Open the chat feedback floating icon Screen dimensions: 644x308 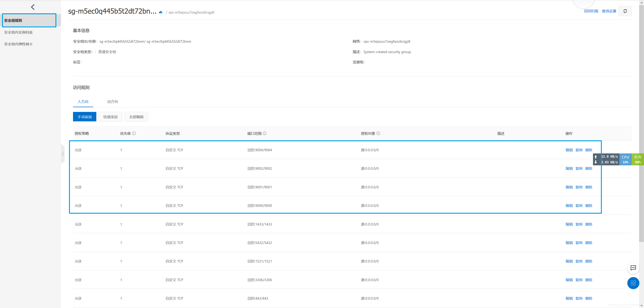pyautogui.click(x=633, y=268)
